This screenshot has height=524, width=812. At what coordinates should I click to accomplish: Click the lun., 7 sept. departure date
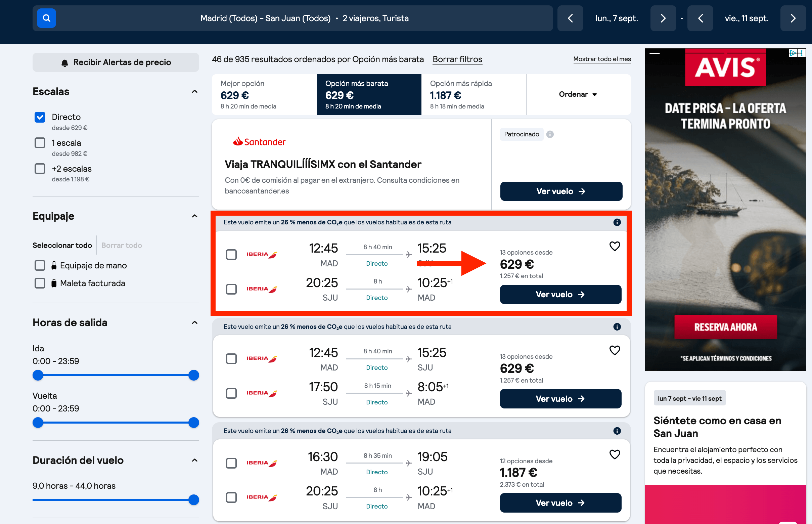pyautogui.click(x=617, y=18)
